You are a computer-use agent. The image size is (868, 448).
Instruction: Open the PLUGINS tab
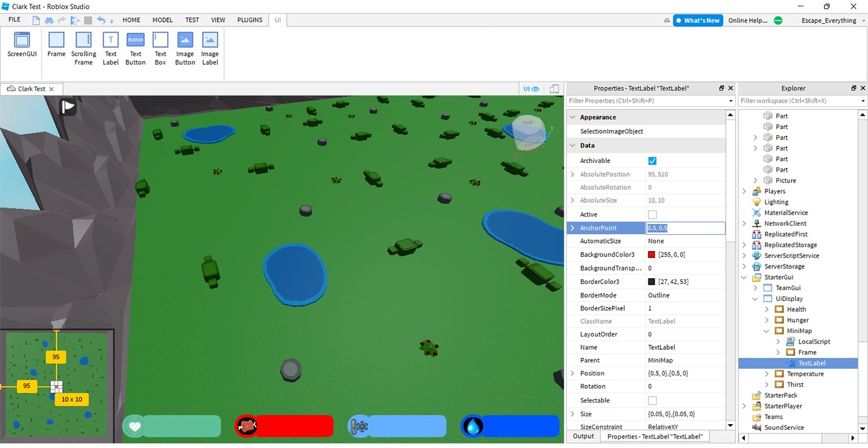[250, 20]
